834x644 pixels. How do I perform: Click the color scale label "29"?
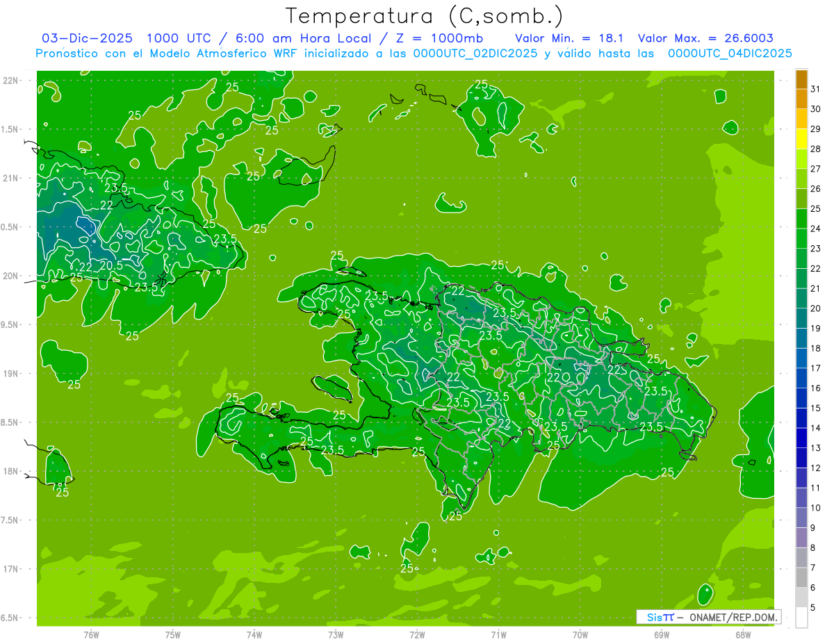click(816, 129)
